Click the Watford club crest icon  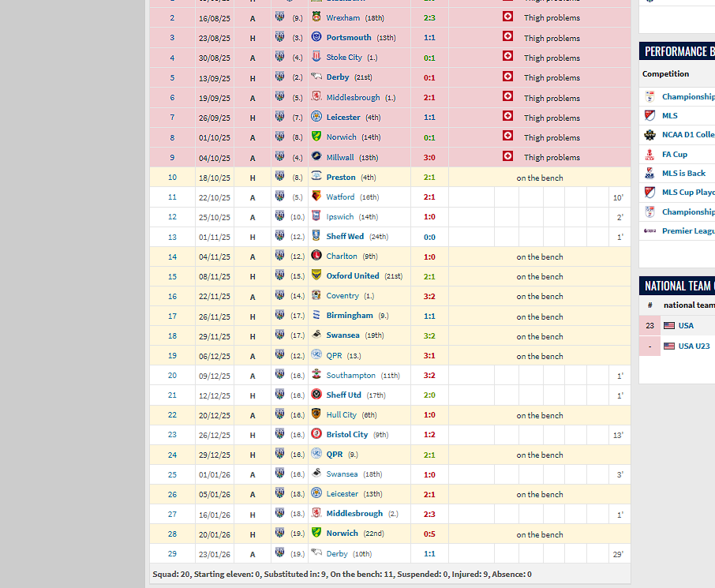[316, 197]
